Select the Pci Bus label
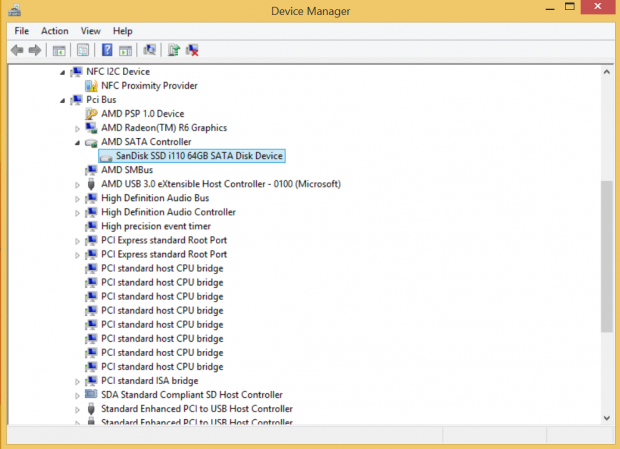The width and height of the screenshot is (620, 449). click(101, 100)
